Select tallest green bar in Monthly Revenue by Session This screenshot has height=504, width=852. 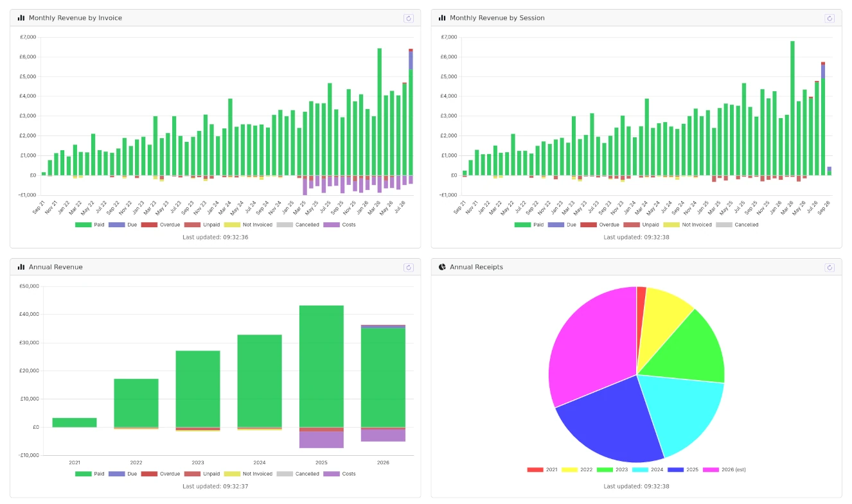[x=792, y=108]
